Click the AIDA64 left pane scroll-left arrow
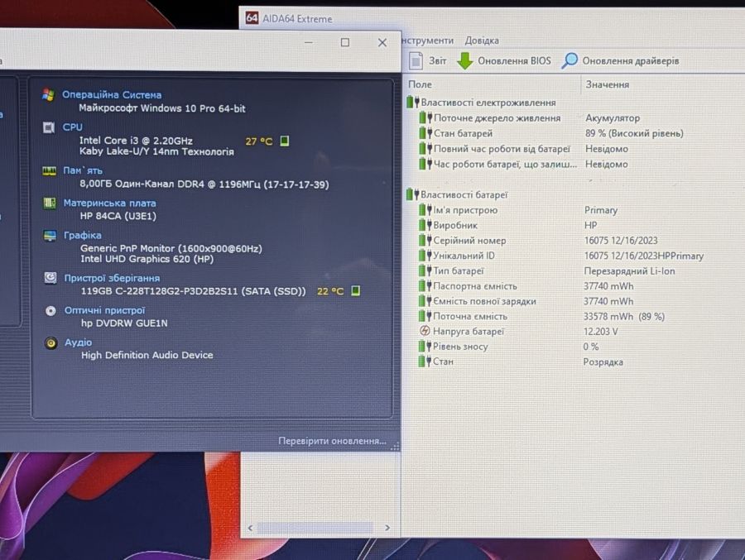 250,528
